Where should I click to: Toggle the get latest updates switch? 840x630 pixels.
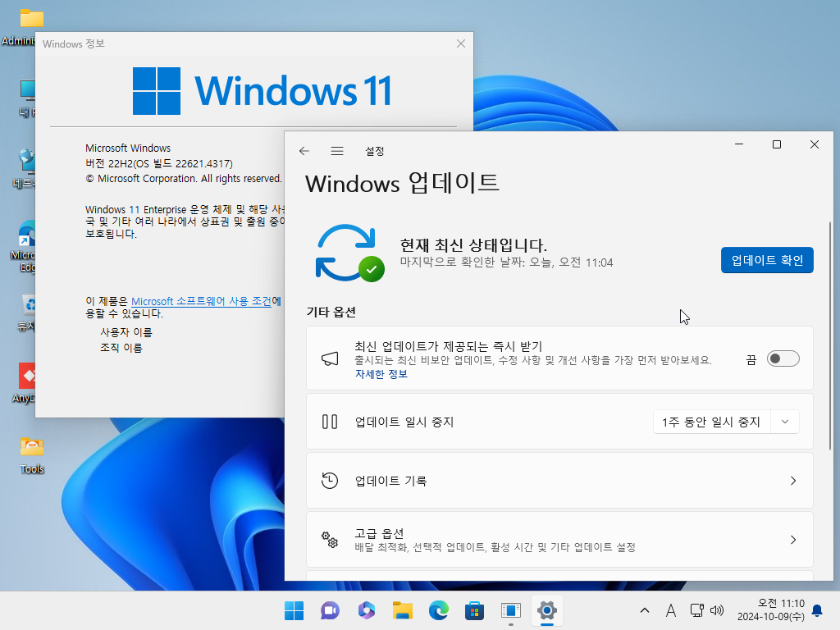click(783, 358)
